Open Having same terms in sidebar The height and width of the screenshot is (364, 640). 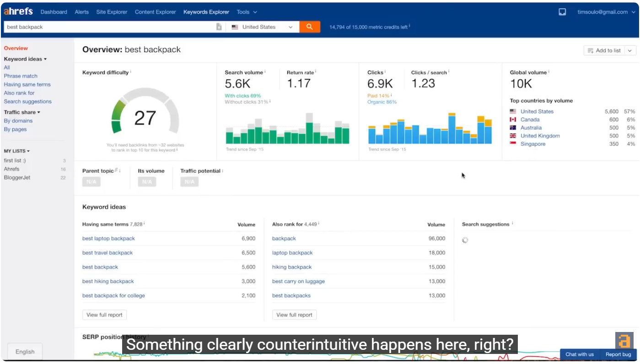27,85
